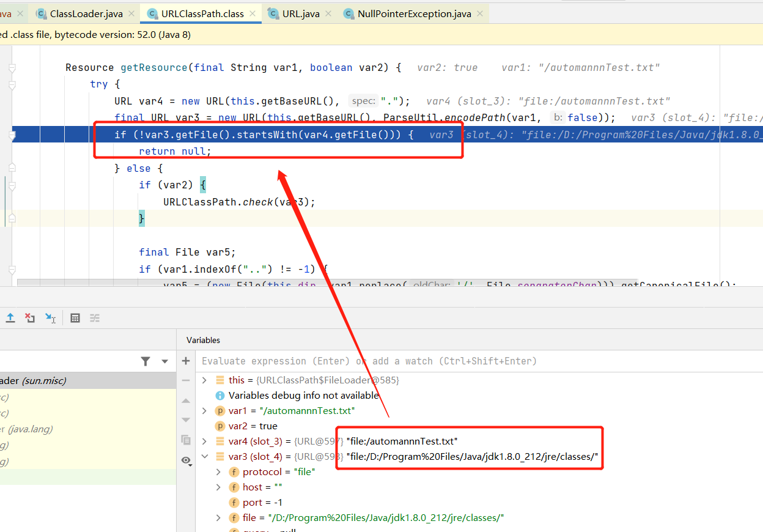Expand the var1 variable node
Screen dimensions: 763x532
pos(204,411)
